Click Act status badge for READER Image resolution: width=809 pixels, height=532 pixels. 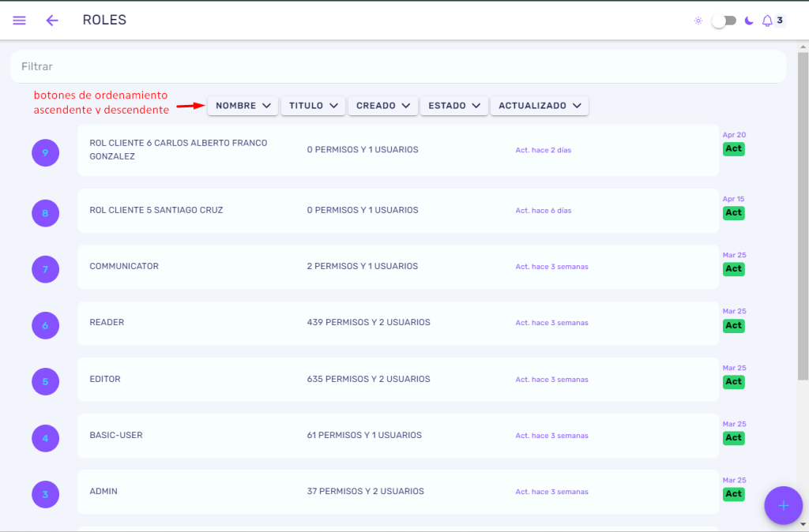[734, 326]
